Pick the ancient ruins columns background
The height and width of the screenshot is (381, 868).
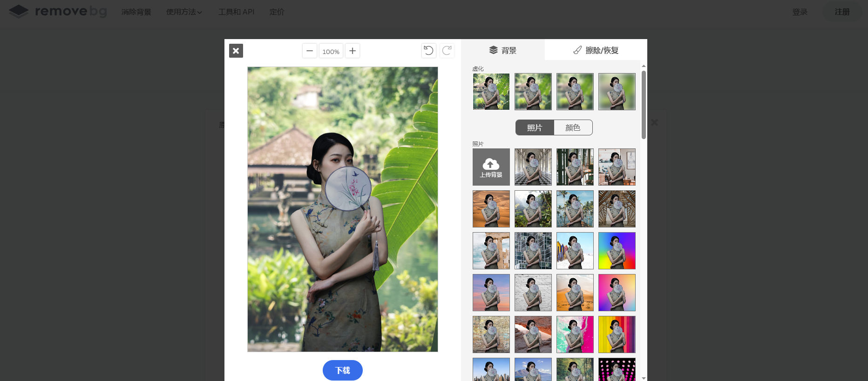(x=491, y=251)
